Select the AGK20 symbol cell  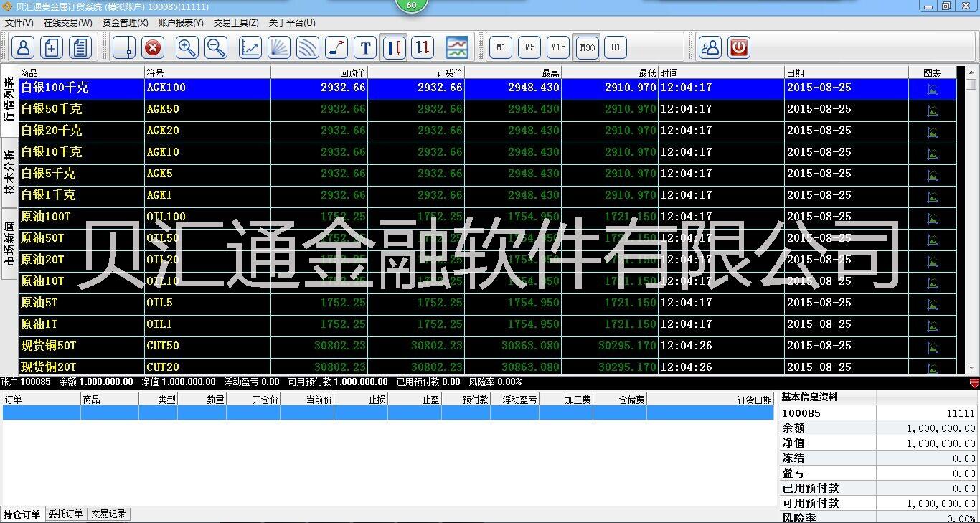coord(207,132)
